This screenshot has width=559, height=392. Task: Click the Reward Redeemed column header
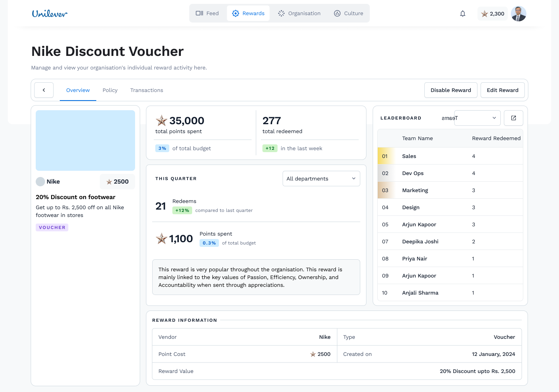pyautogui.click(x=496, y=138)
